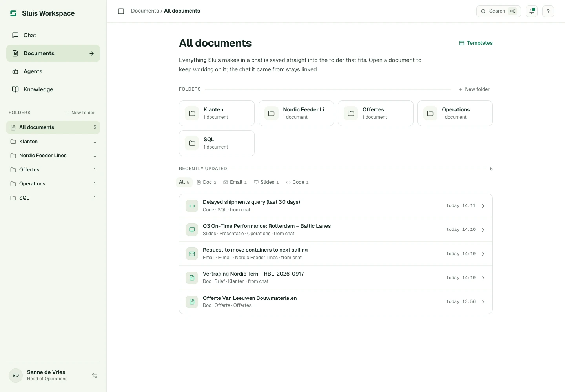Expand Offerte Van Leeuwen row chevron
Viewport: 565px width, 392px height.
click(483, 301)
